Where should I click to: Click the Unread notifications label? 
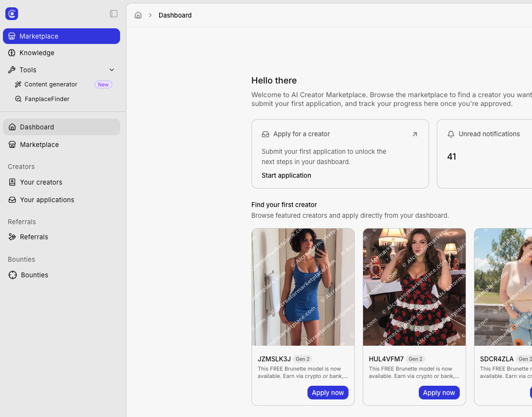489,134
